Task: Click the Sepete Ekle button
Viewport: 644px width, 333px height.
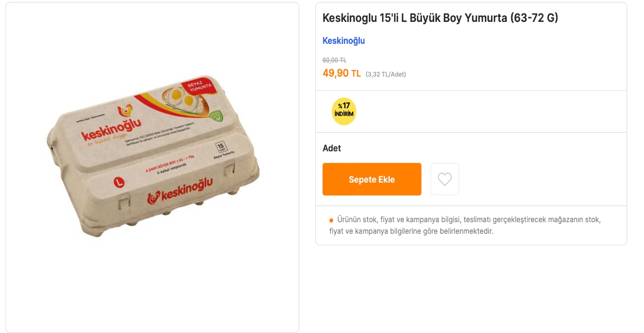Action: (372, 179)
